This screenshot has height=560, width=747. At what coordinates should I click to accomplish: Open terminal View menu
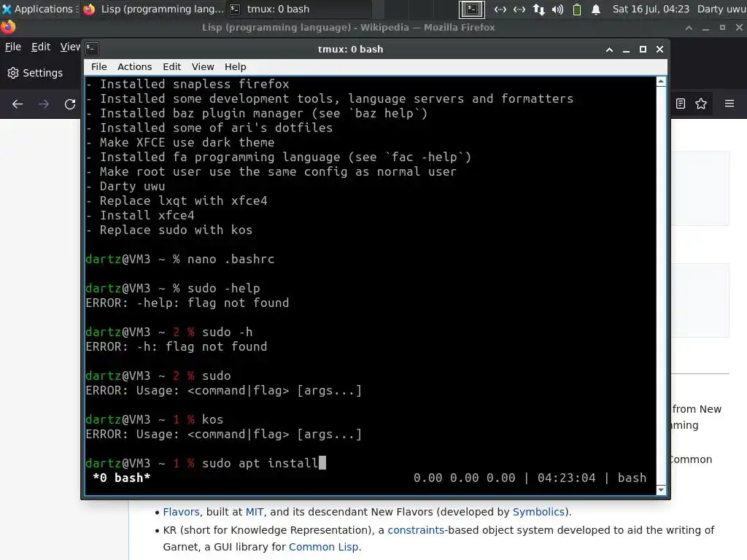(x=203, y=66)
